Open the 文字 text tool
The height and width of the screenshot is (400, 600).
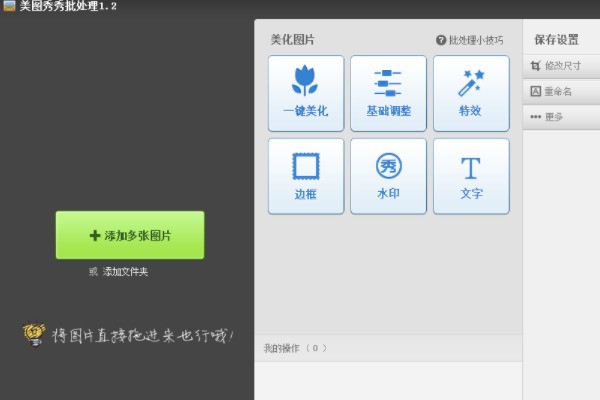point(471,176)
